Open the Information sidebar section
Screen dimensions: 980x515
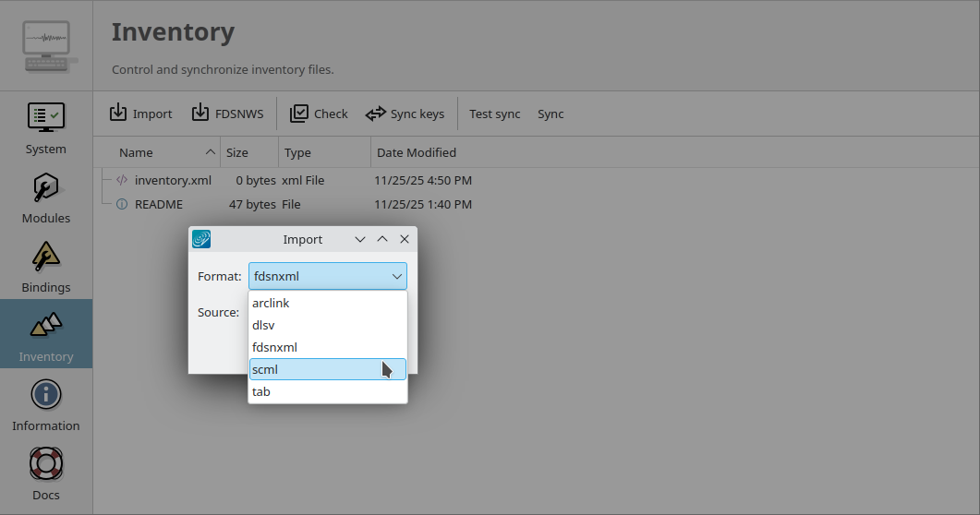point(45,404)
